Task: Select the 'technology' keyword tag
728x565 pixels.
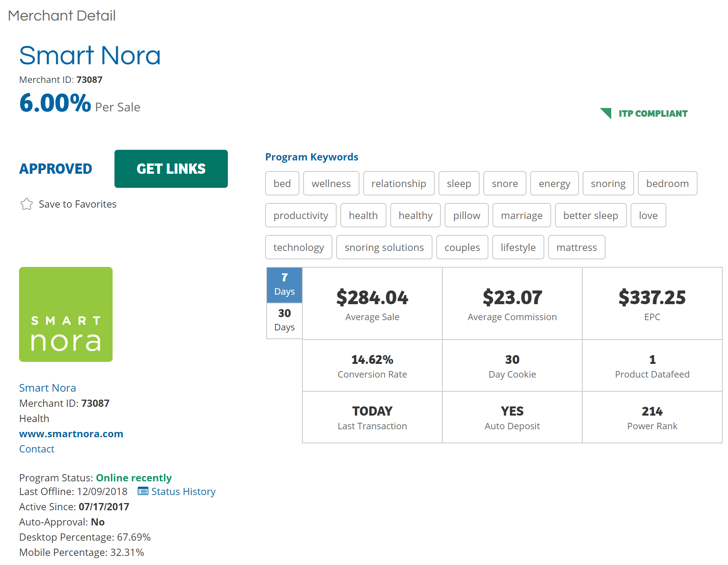Action: point(299,247)
